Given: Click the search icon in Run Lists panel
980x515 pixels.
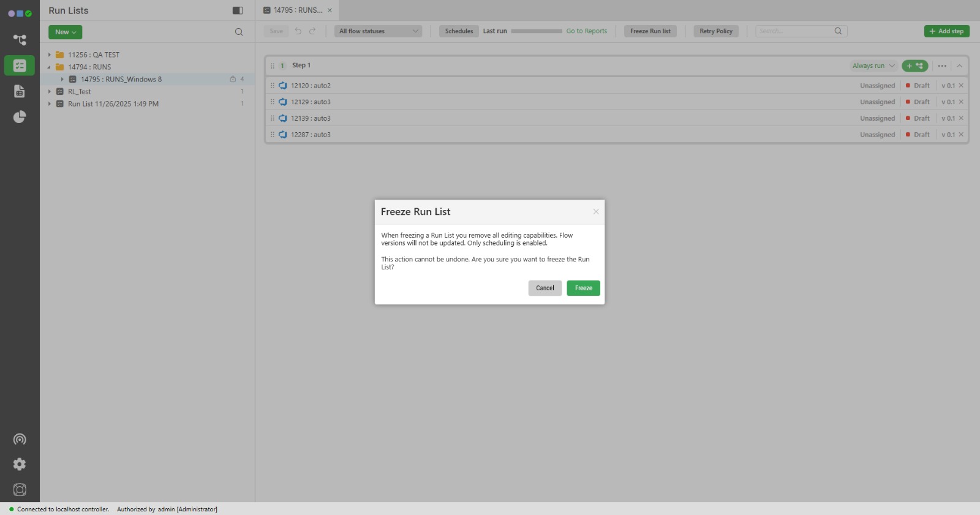Looking at the screenshot, I should (239, 32).
